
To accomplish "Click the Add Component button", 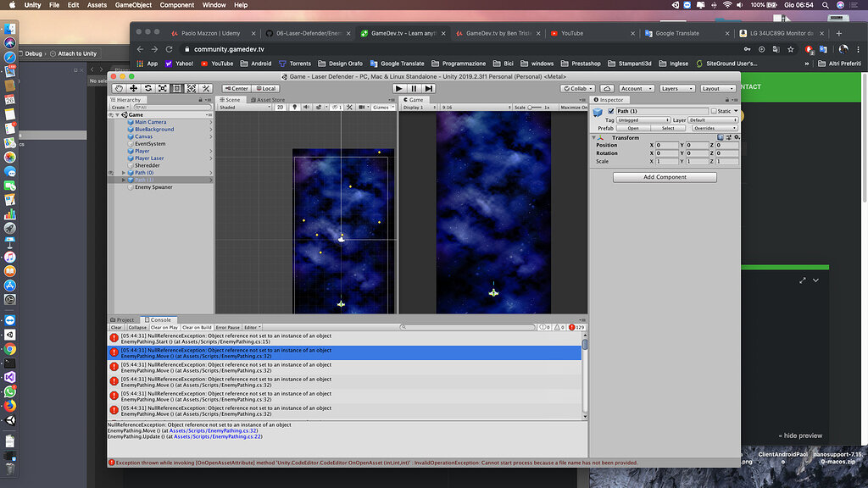I will coord(665,177).
